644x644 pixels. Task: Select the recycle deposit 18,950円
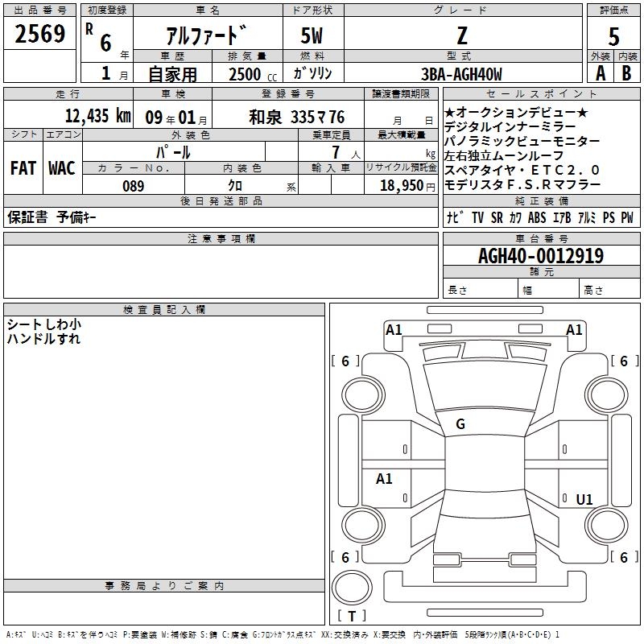(407, 186)
